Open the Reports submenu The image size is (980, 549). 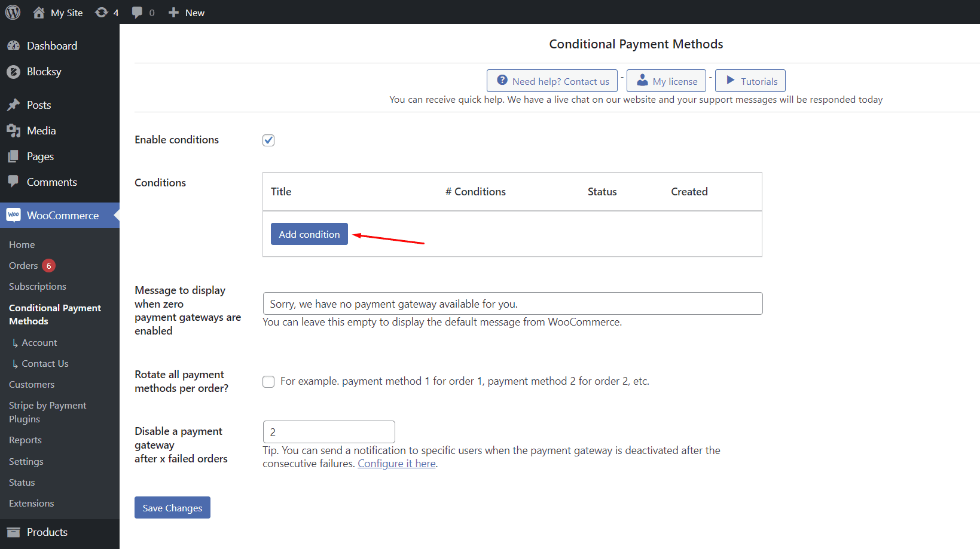point(25,440)
